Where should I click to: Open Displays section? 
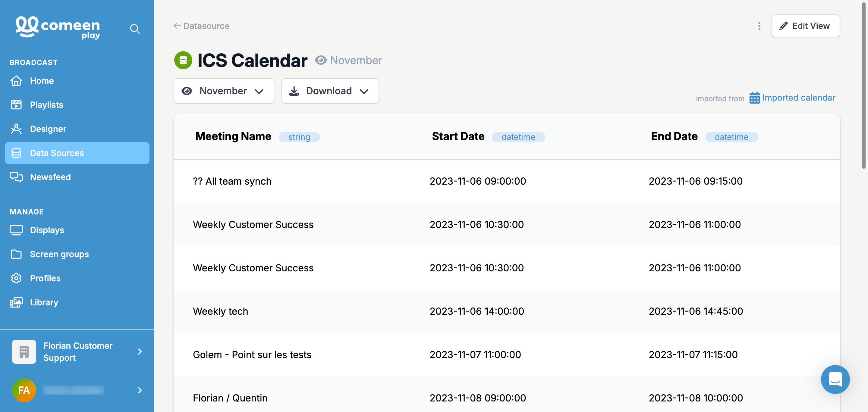[77, 230]
